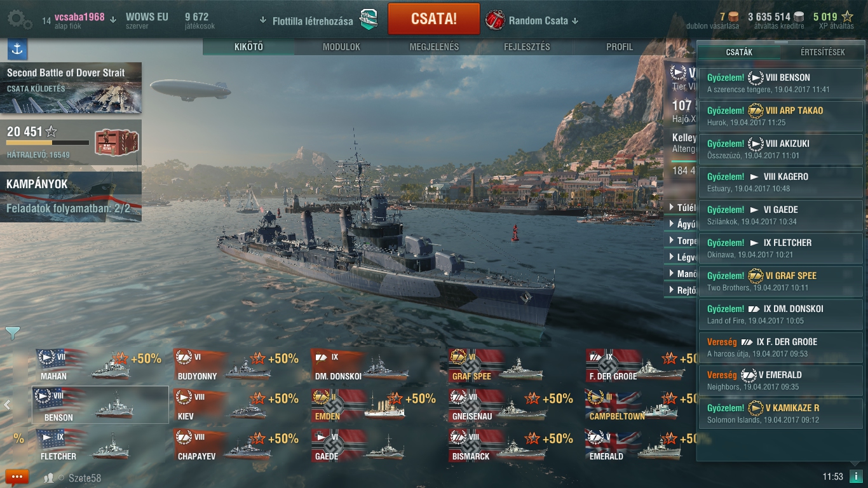
Task: Switch to the MODULOK tab
Action: [x=341, y=47]
